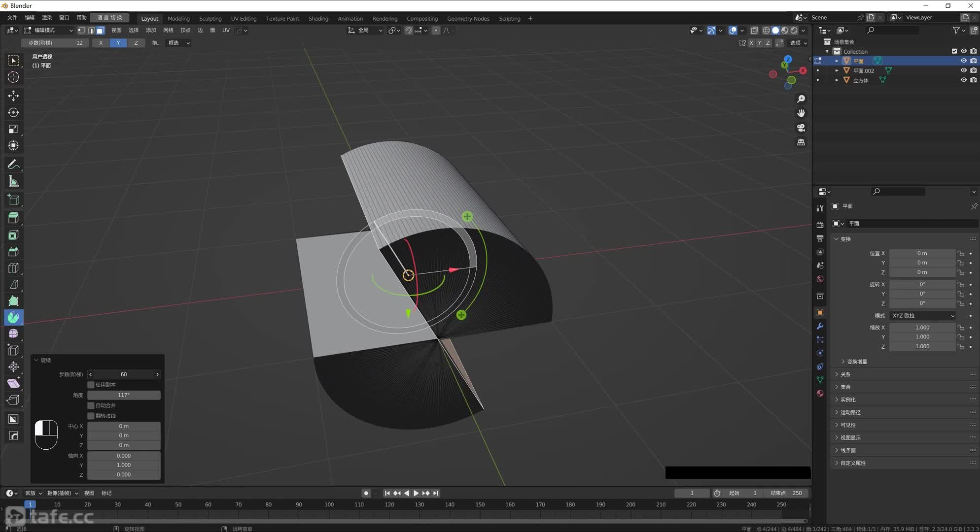Expand the 集合 panel
Image resolution: width=980 pixels, height=532 pixels.
tap(845, 387)
